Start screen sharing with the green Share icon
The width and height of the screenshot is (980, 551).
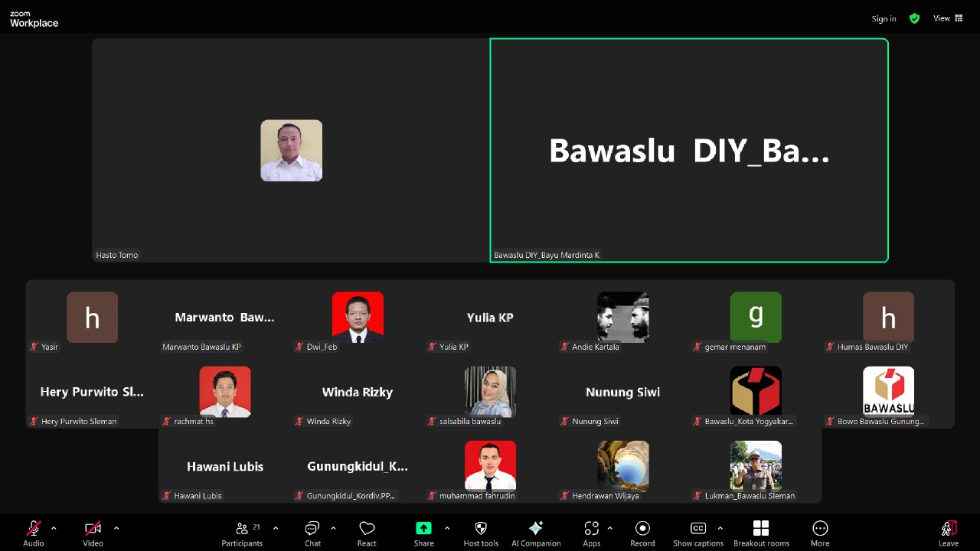click(x=423, y=528)
